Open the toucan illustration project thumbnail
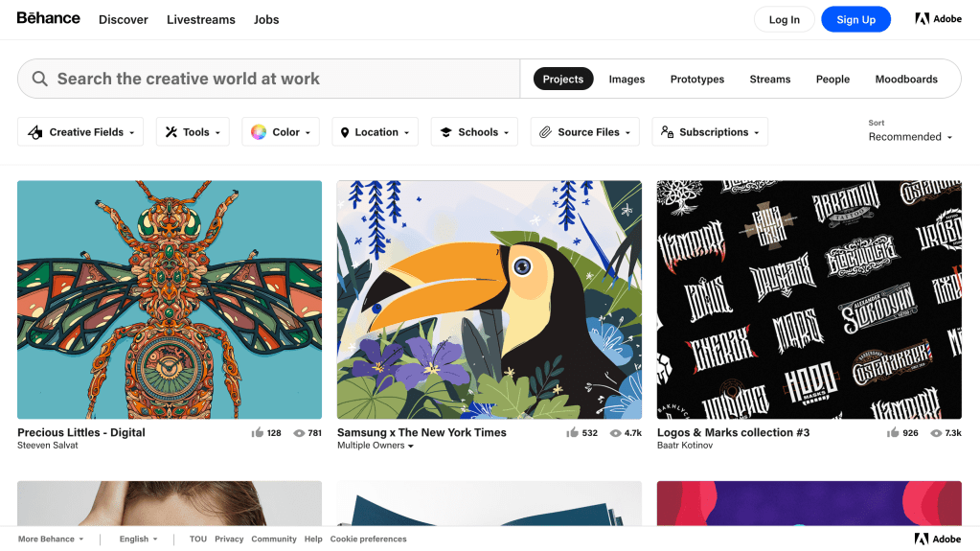The image size is (980, 551). tap(489, 299)
